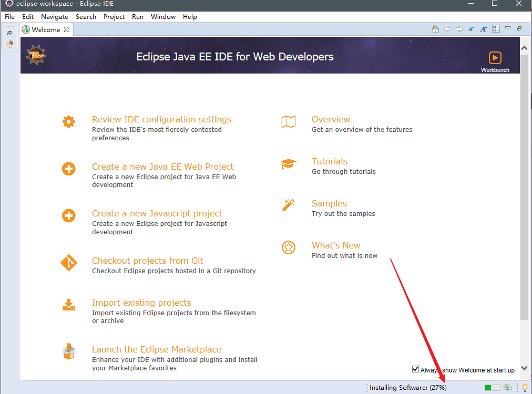Open the Edit menu
Screen dimensions: 532x394
coord(28,17)
